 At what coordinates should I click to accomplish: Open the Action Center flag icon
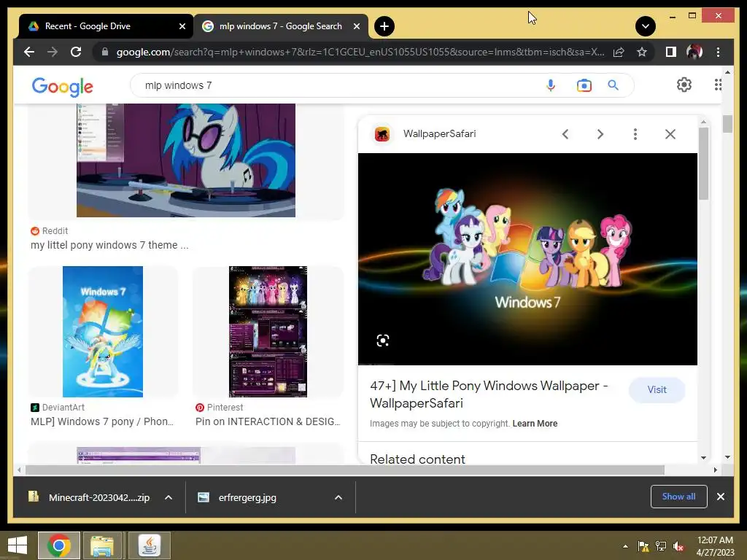click(x=643, y=546)
